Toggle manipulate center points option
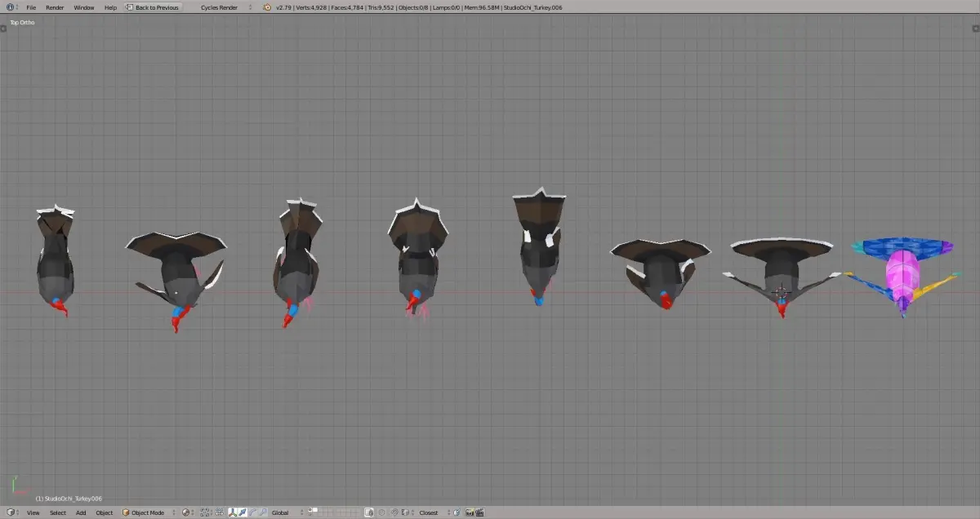This screenshot has width=980, height=519. click(x=220, y=512)
